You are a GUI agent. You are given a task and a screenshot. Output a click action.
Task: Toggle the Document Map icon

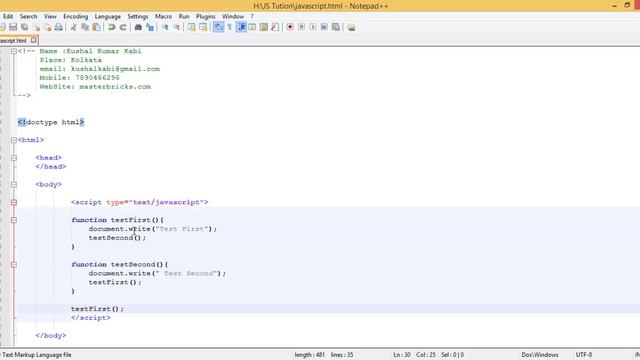[264, 27]
